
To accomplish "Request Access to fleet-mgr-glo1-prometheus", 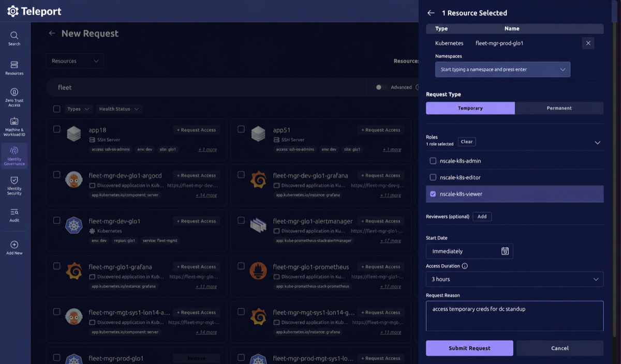I will (x=381, y=267).
